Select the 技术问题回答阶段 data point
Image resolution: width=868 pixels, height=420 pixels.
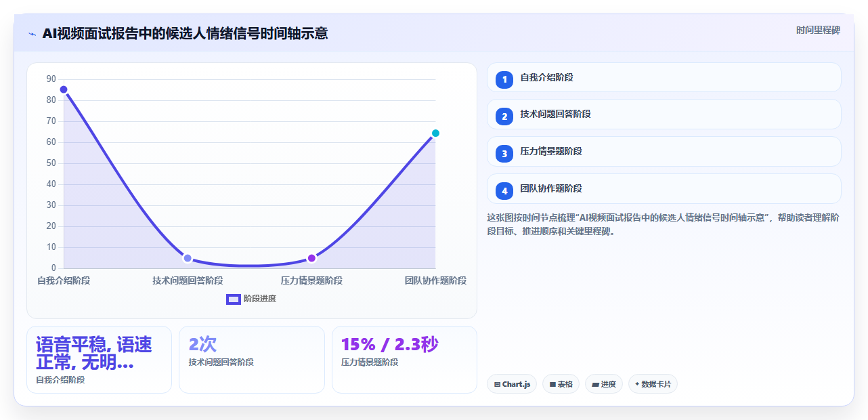click(188, 258)
